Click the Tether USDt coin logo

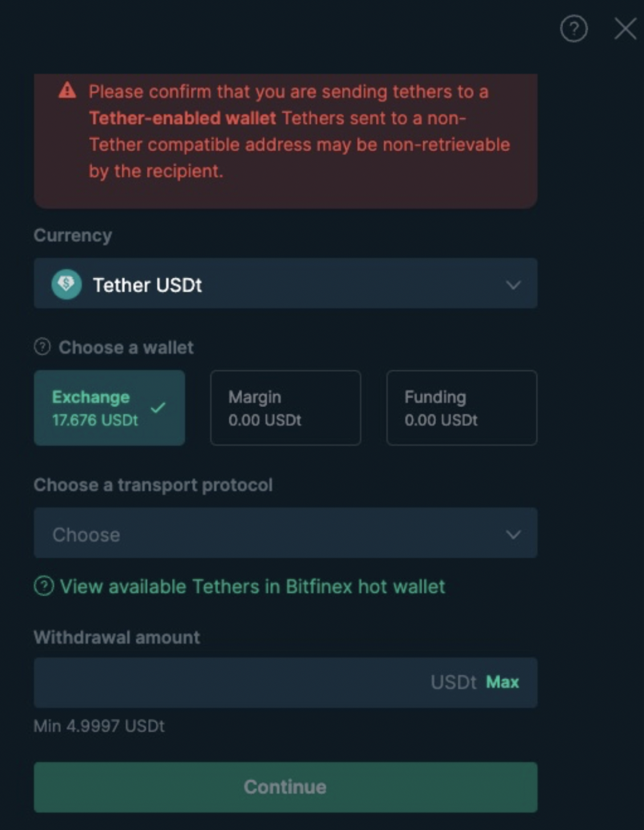point(67,284)
